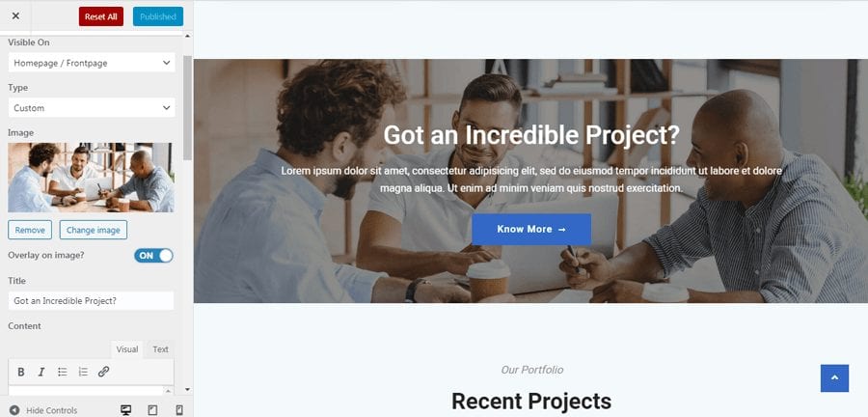The width and height of the screenshot is (868, 417).
Task: Switch to mobile preview icon
Action: point(179,410)
